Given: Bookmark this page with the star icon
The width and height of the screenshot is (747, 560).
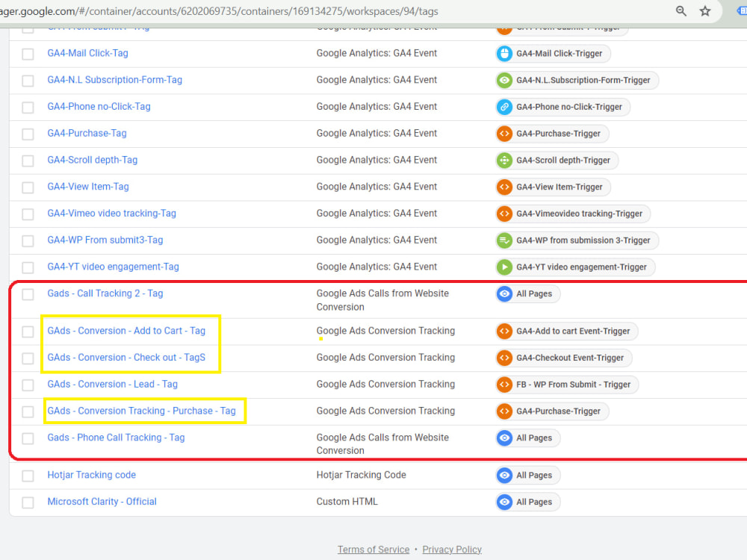Looking at the screenshot, I should point(705,11).
